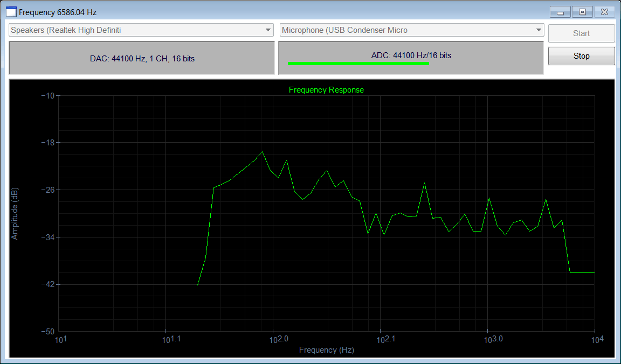Click the Amplitude (dB) axis label
Viewport: 621px width, 364px height.
tap(15, 214)
